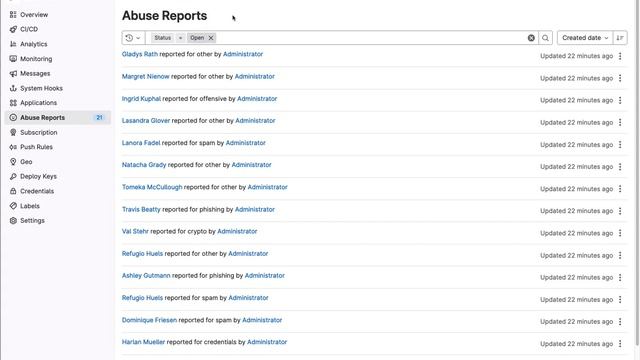Viewport: 640px width, 360px height.
Task: Open actions menu for Travis Beatty report
Action: tap(620, 211)
